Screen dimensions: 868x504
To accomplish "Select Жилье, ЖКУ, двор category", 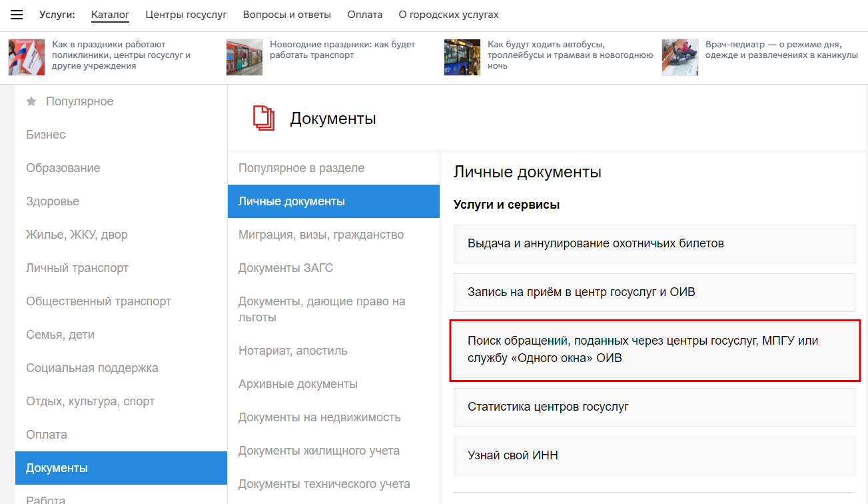I will click(77, 235).
